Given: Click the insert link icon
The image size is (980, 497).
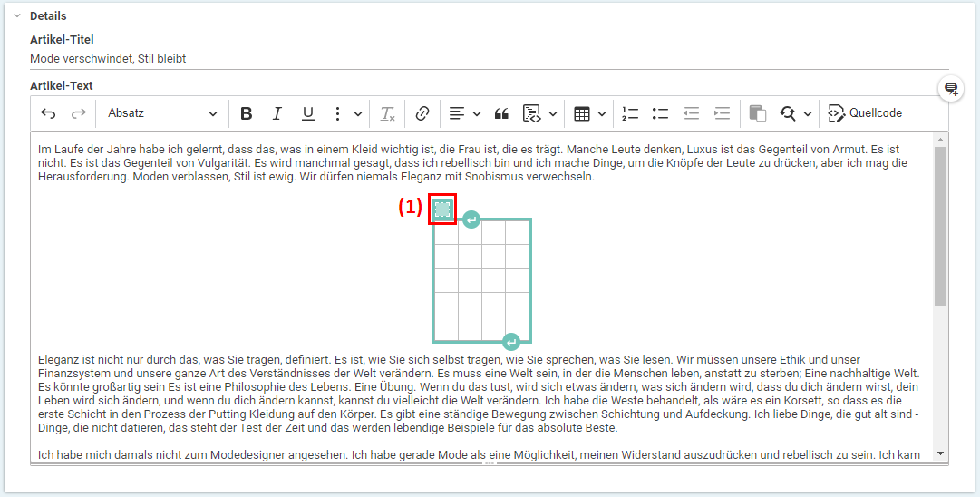Looking at the screenshot, I should coord(422,113).
